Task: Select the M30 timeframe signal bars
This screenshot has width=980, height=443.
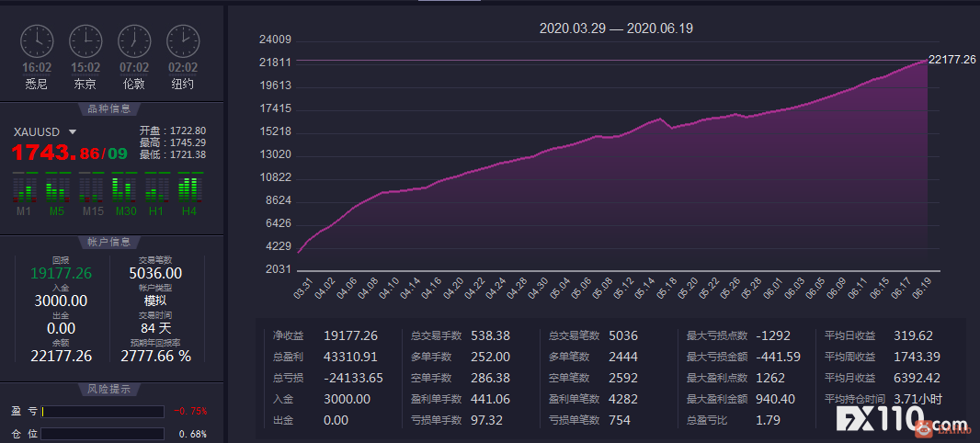Action: point(124,187)
